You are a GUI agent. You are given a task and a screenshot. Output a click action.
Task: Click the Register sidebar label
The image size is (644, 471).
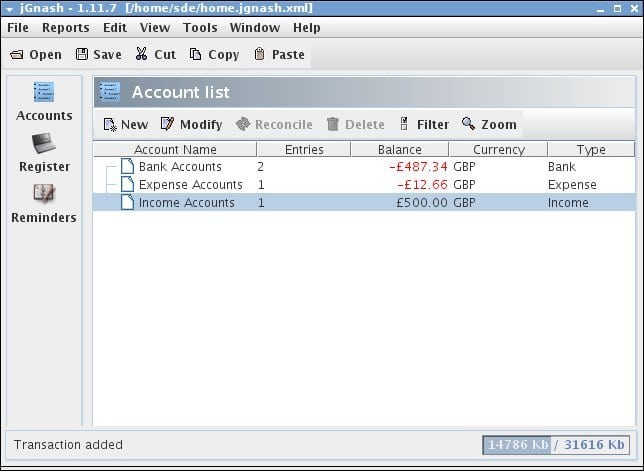(44, 167)
